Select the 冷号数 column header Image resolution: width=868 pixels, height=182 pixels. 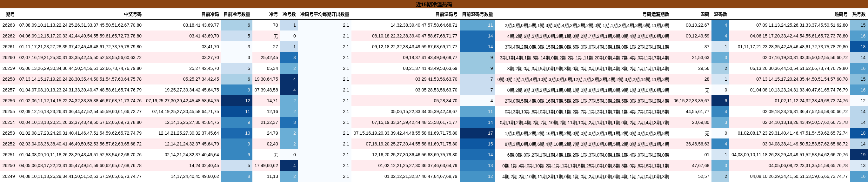[289, 14]
